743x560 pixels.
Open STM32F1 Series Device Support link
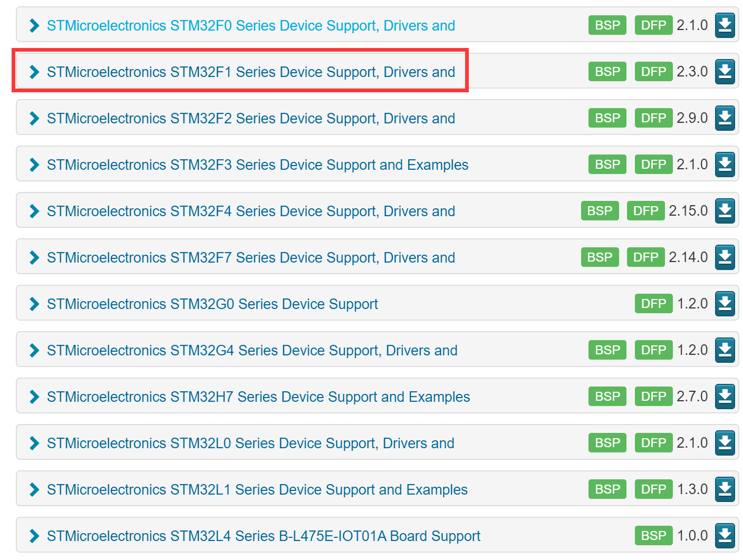coord(251,72)
